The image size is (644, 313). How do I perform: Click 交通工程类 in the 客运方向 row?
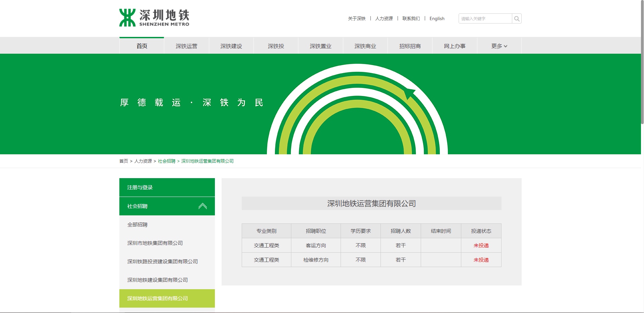tap(267, 245)
